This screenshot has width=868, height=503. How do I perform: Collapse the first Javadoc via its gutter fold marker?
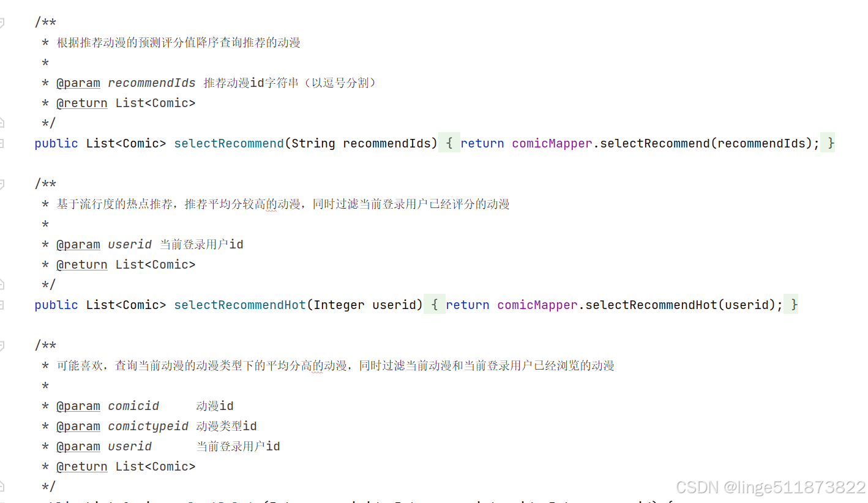tap(2, 23)
